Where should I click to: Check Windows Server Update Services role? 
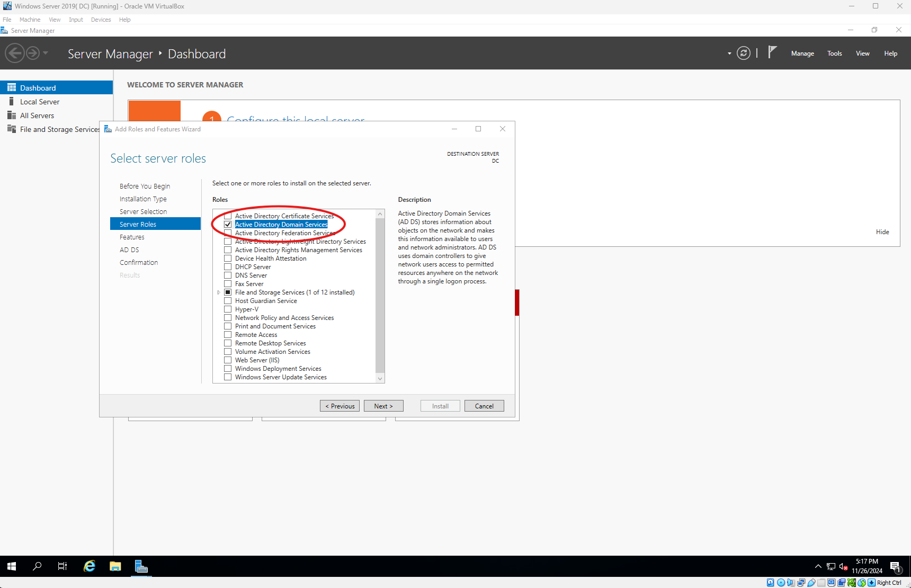[x=228, y=377]
